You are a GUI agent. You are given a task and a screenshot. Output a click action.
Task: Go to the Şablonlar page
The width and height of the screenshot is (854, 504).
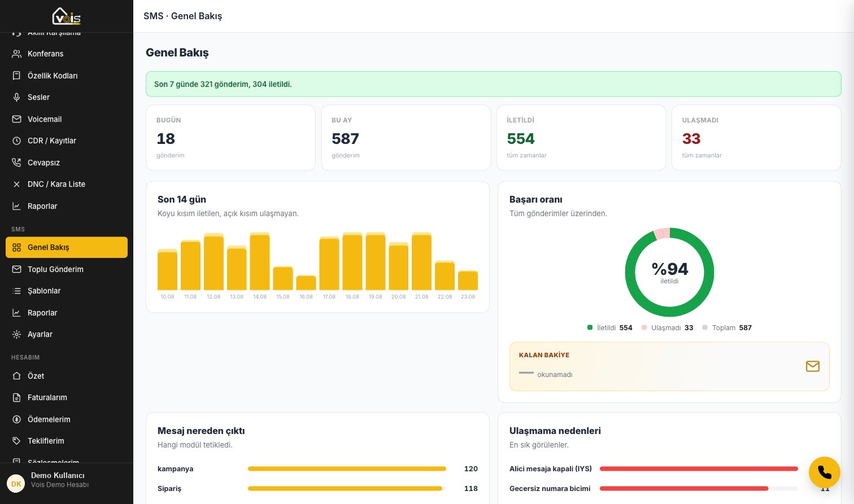click(x=67, y=291)
